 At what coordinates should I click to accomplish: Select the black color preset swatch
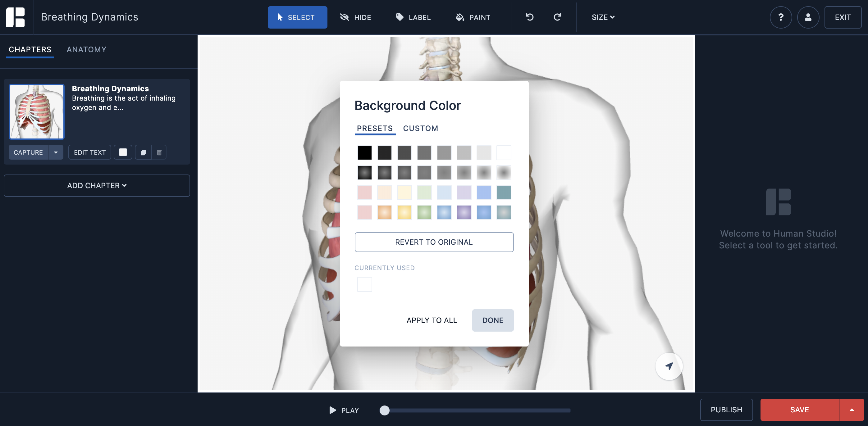pos(364,152)
